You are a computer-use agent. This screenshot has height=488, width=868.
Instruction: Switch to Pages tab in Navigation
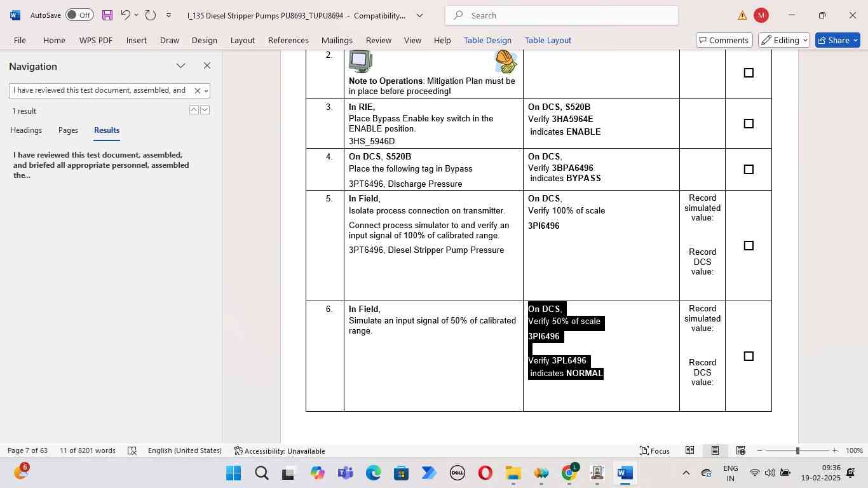(68, 130)
